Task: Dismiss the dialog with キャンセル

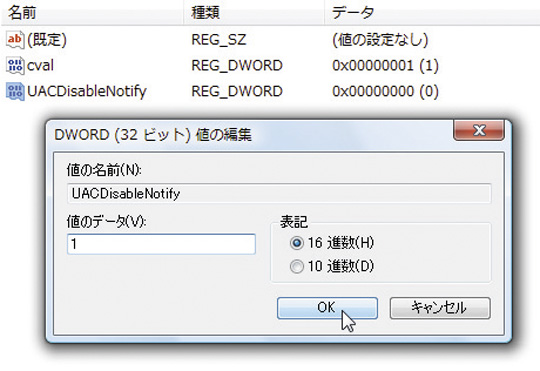Action: tap(440, 308)
